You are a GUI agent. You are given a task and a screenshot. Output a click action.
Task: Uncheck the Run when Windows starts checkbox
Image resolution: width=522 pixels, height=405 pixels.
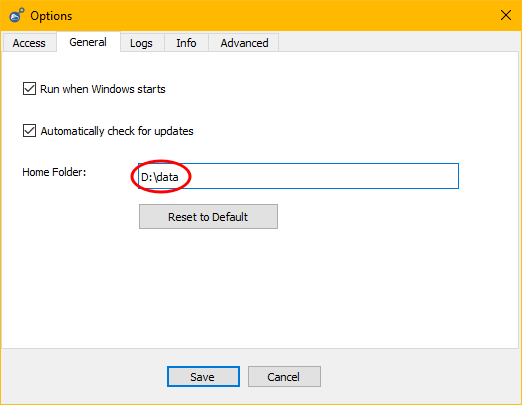(x=29, y=89)
